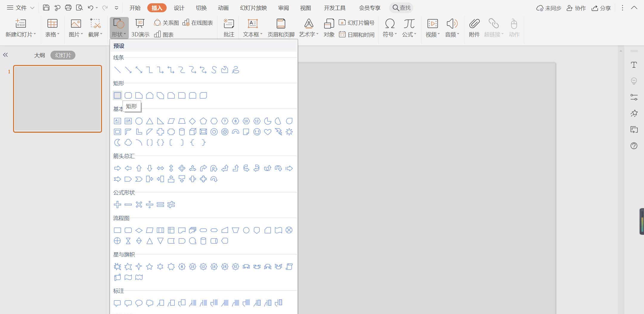
Task: Pick the cylinder basic shape
Action: pyautogui.click(x=182, y=132)
